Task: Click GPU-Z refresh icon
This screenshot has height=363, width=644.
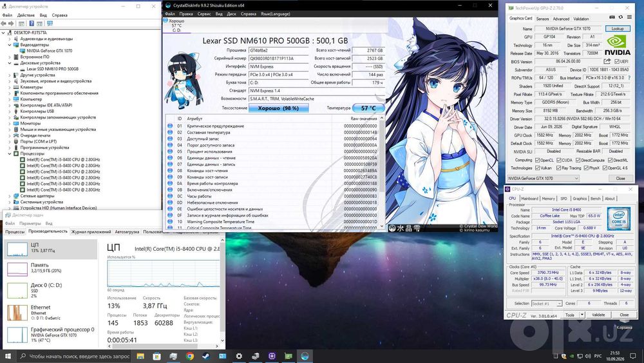Action: tap(621, 17)
